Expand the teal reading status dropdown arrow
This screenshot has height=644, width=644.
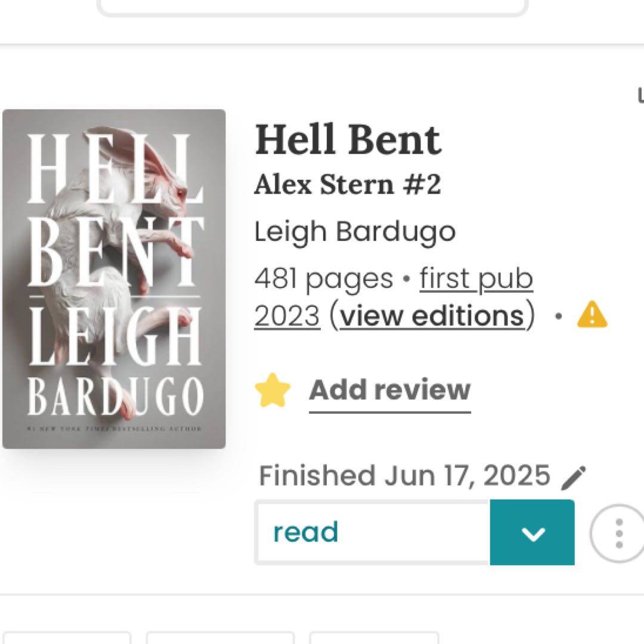pyautogui.click(x=532, y=532)
